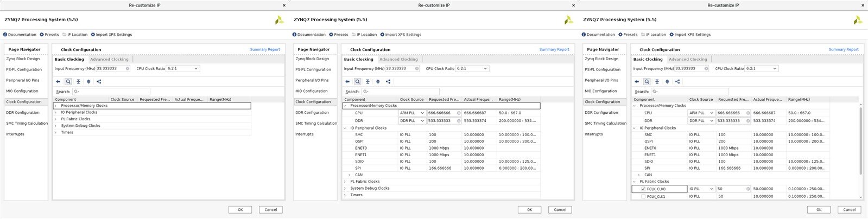Open Documentation in the right dialog

pos(599,35)
